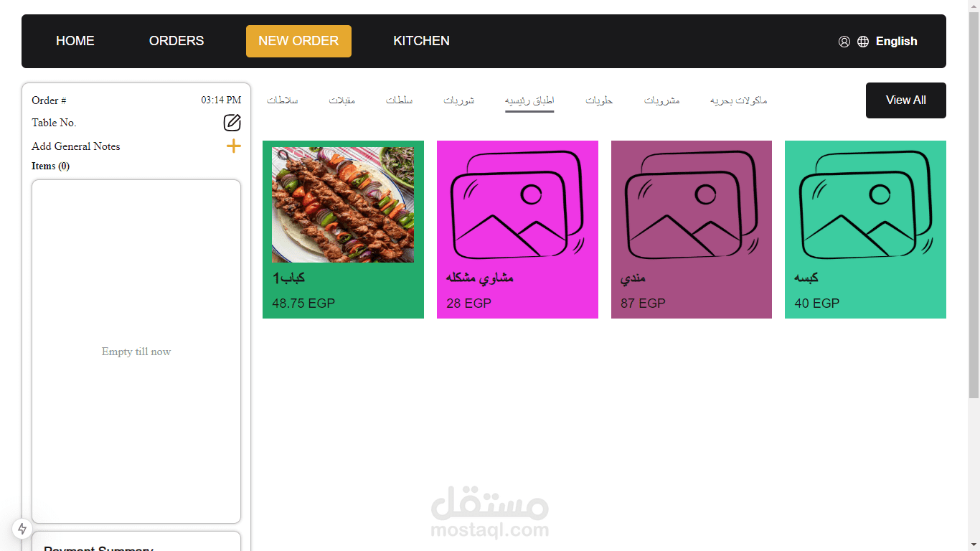The width and height of the screenshot is (980, 551).
Task: Select the كباب1 kebab food image
Action: tap(343, 205)
